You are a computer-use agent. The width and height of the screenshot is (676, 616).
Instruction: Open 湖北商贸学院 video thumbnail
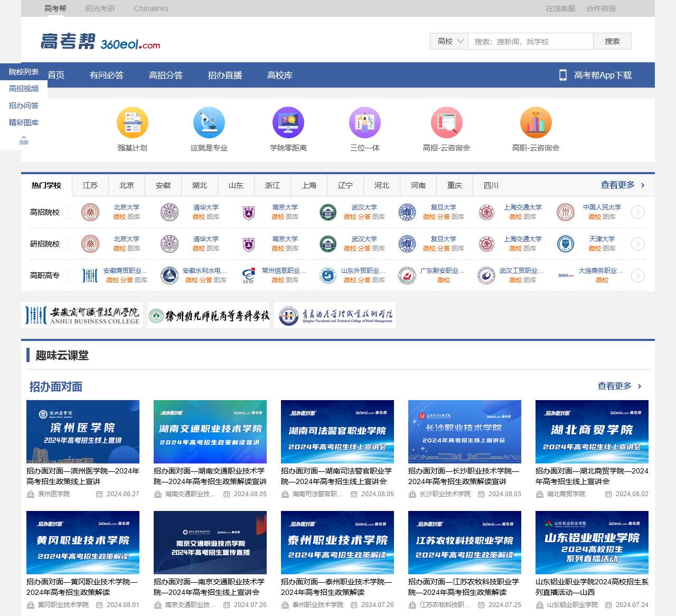[x=592, y=432]
